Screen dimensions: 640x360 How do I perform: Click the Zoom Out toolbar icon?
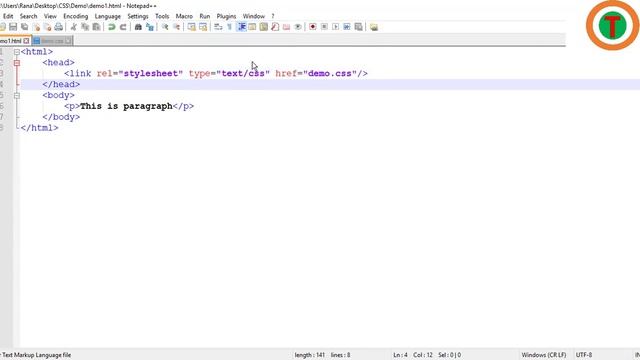point(176,27)
